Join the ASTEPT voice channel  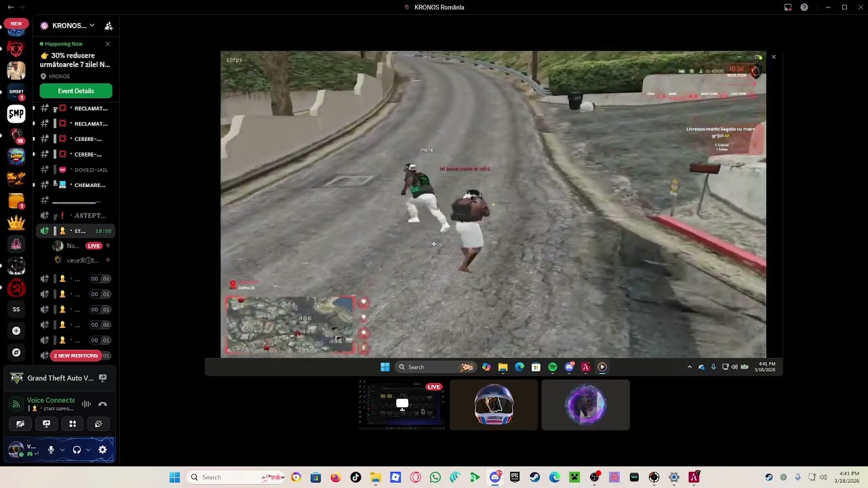click(x=76, y=216)
